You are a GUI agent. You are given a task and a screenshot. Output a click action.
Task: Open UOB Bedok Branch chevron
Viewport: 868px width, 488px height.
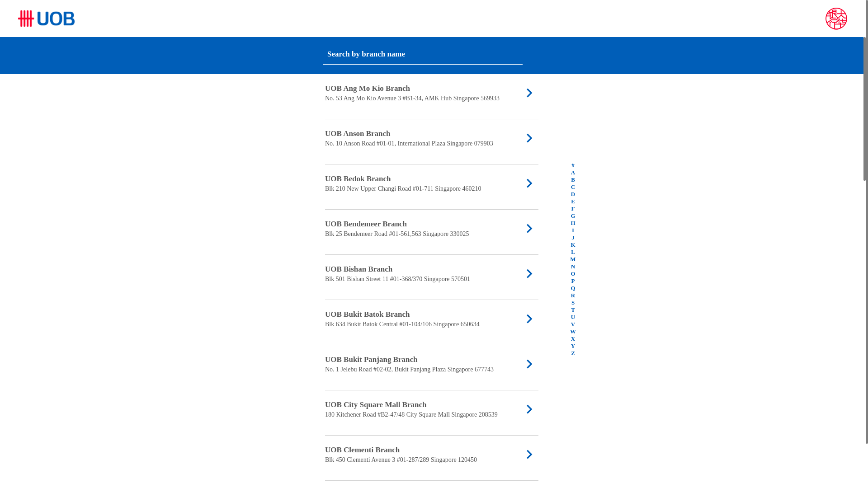(529, 183)
